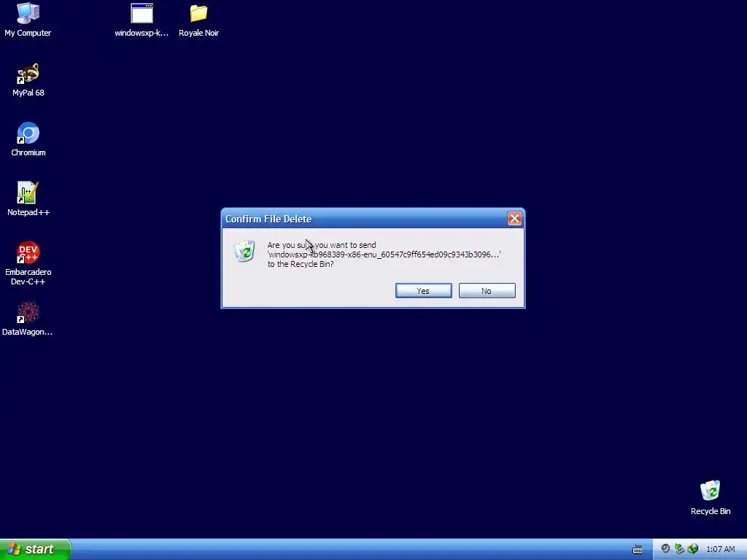The height and width of the screenshot is (560, 747).
Task: Cancel deletion with the No button
Action: [487, 290]
